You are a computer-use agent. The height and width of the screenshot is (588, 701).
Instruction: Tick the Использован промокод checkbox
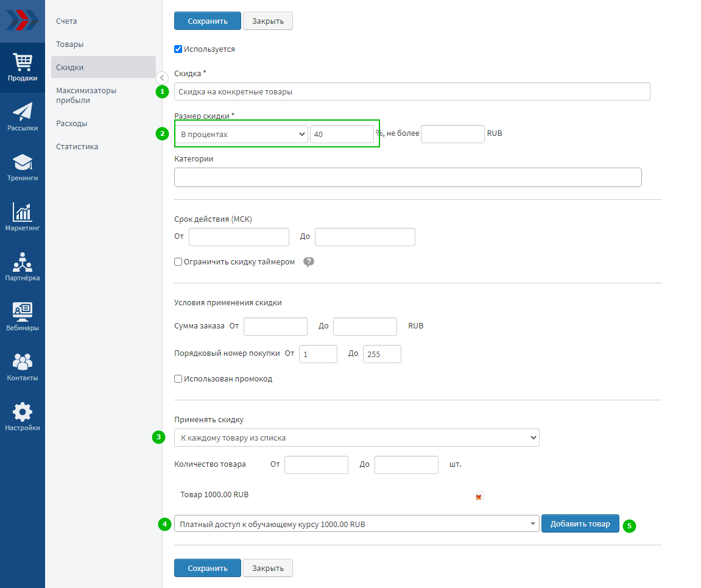pos(178,379)
